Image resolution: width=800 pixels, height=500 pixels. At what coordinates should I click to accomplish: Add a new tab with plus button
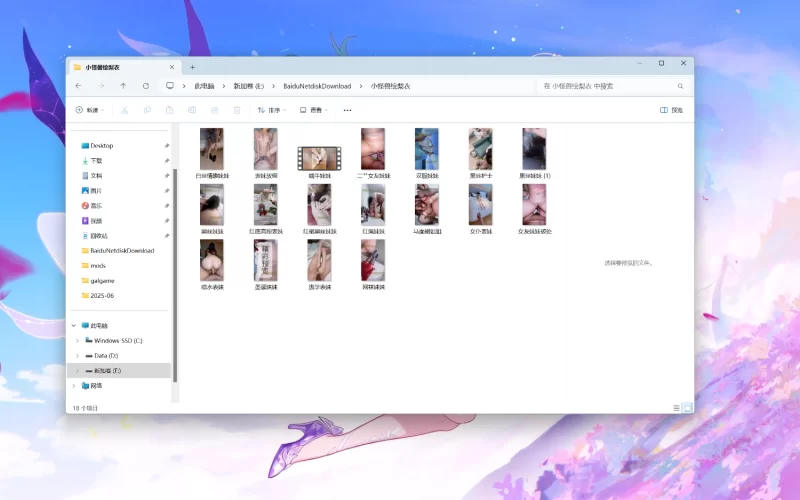(x=192, y=67)
